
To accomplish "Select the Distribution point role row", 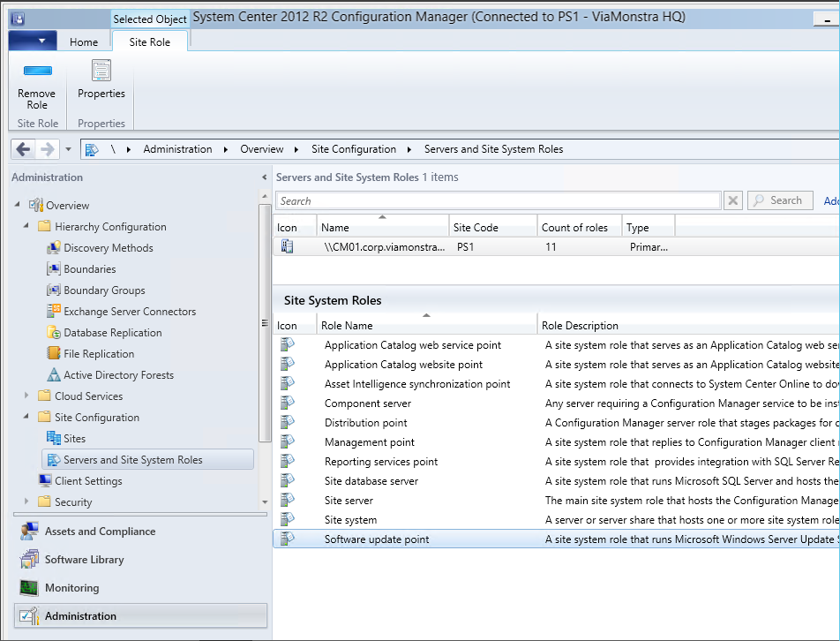I will click(x=365, y=423).
